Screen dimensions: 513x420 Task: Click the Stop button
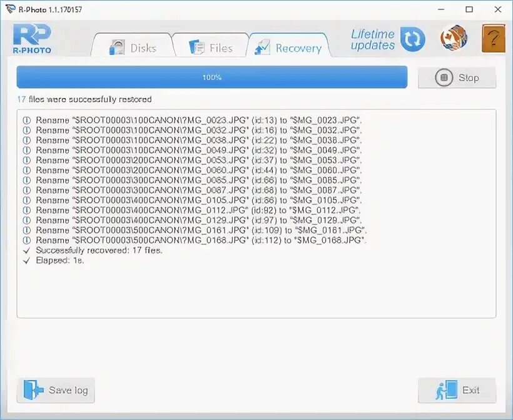coord(457,77)
